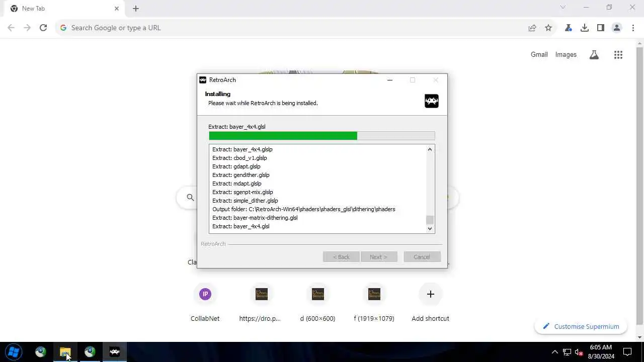
Task: Click the install log scroll-up arrow
Action: (430, 149)
